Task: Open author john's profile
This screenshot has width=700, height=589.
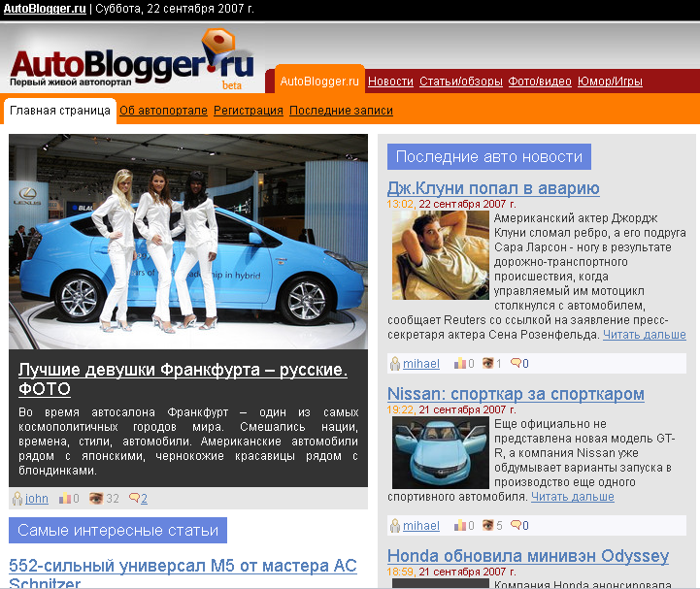Action: (x=37, y=499)
